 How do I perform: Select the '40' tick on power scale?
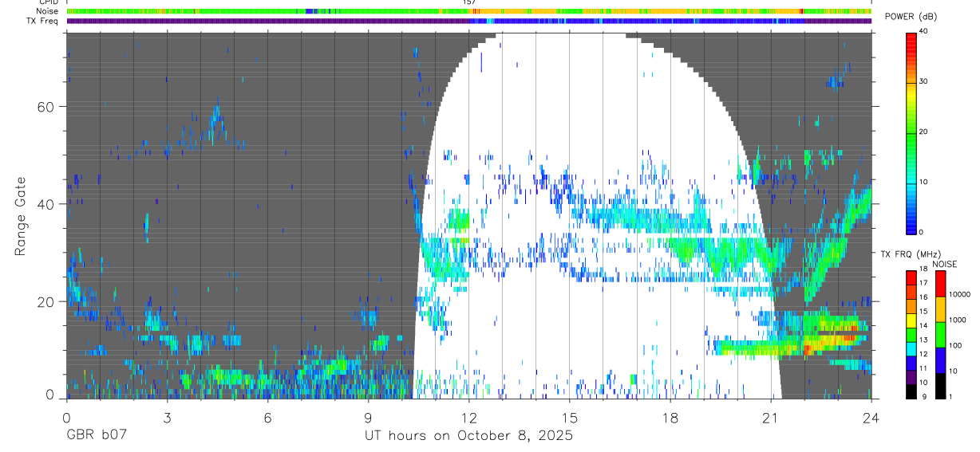(925, 32)
